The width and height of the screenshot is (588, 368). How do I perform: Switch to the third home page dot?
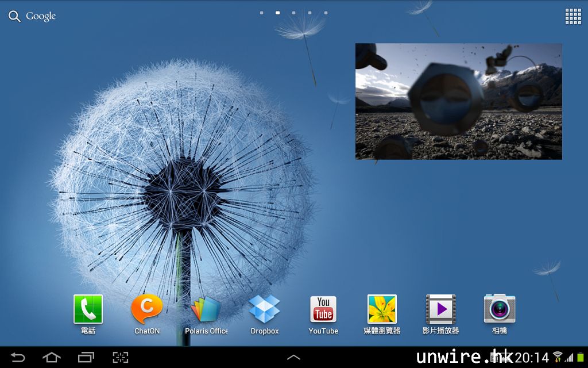coord(294,13)
